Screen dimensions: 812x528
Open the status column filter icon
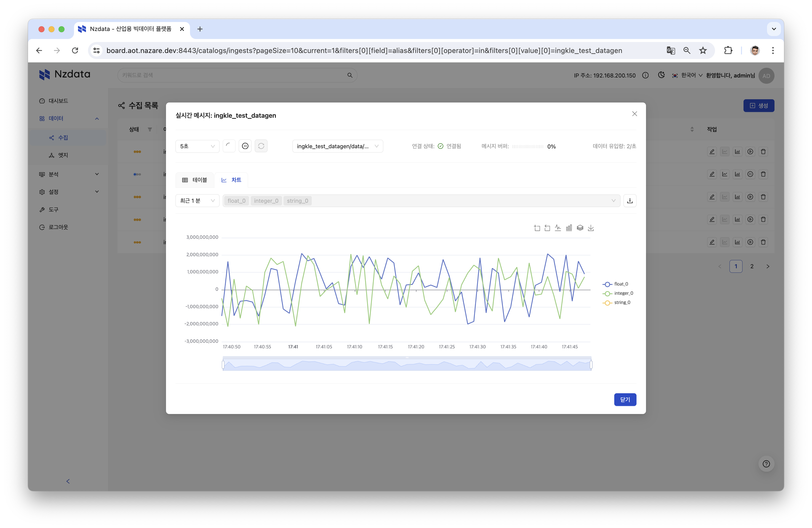150,129
